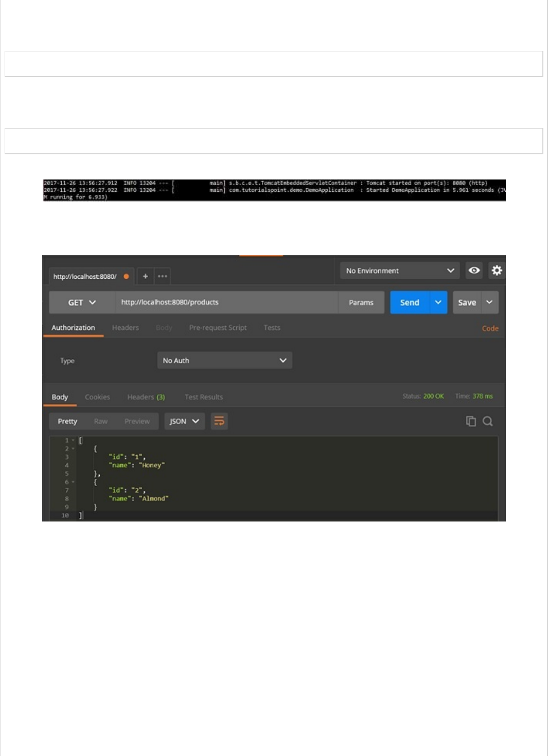548x756 pixels.
Task: Open the settings gear icon
Action: 497,271
